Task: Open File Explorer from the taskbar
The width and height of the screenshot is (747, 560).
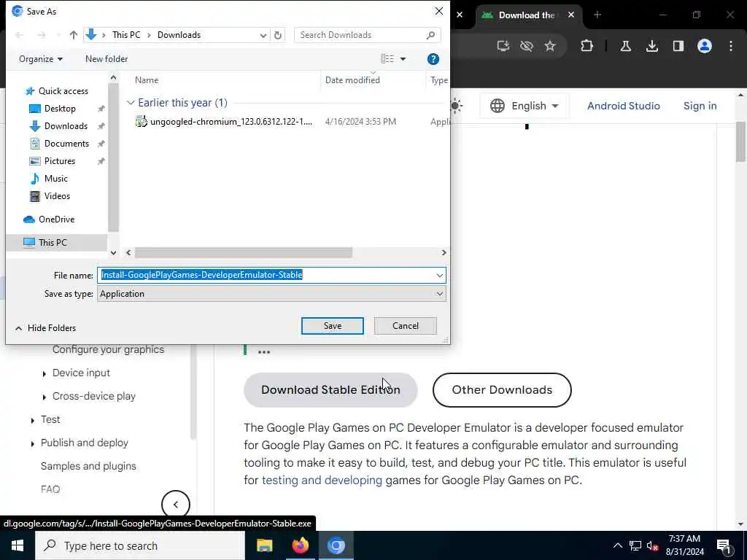Action: [x=264, y=545]
